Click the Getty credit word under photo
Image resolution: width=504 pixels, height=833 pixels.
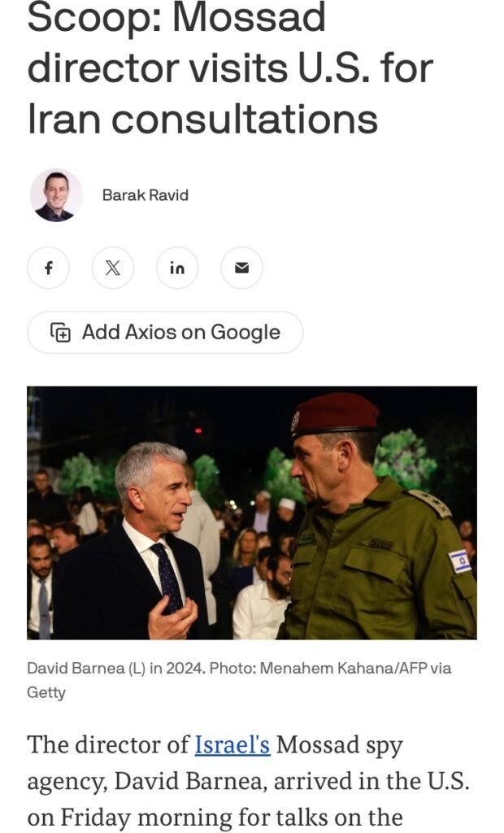click(x=46, y=692)
